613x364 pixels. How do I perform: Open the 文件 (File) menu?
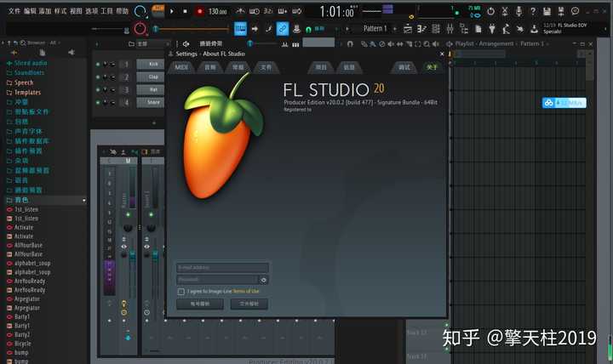[x=14, y=11]
